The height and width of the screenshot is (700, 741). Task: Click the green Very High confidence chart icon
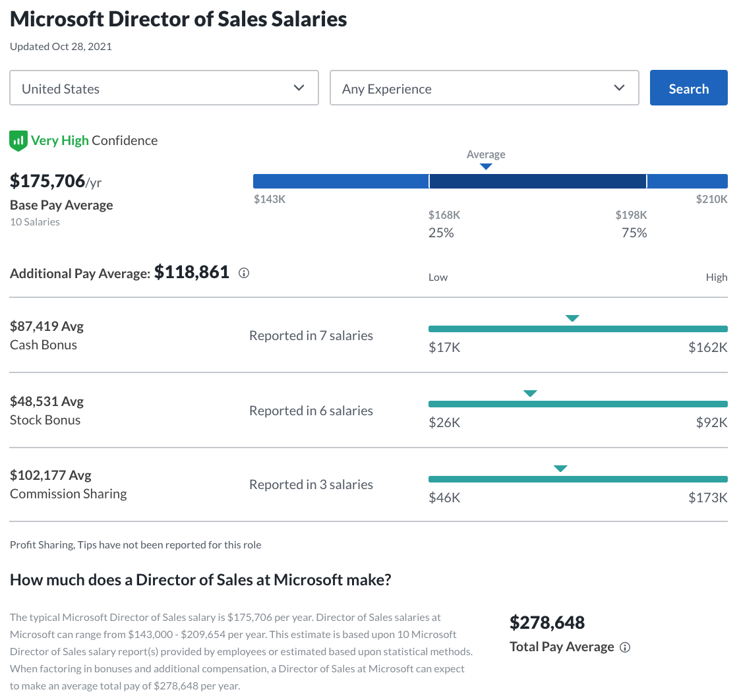pyautogui.click(x=18, y=140)
